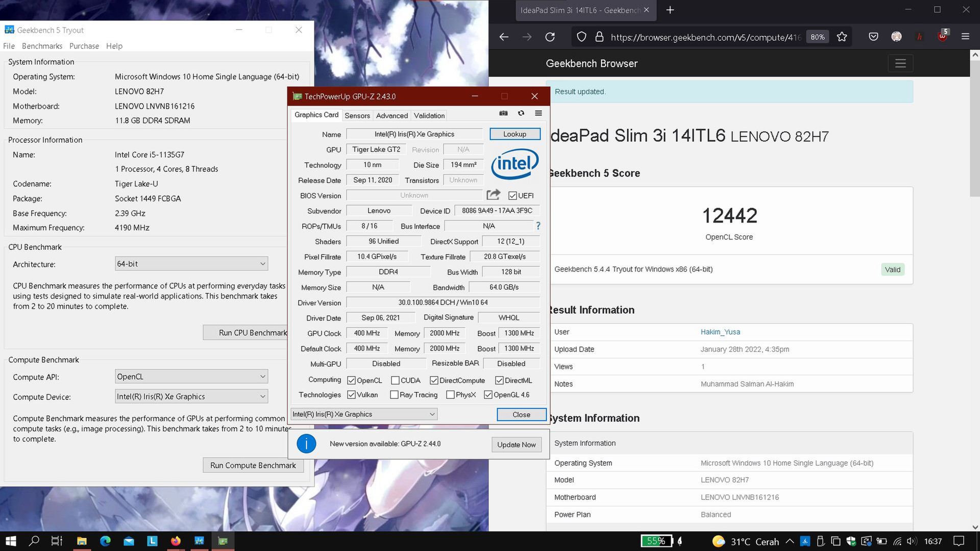Viewport: 980px width, 551px height.
Task: Toggle the Ray Tracing checkbox
Action: (x=394, y=394)
